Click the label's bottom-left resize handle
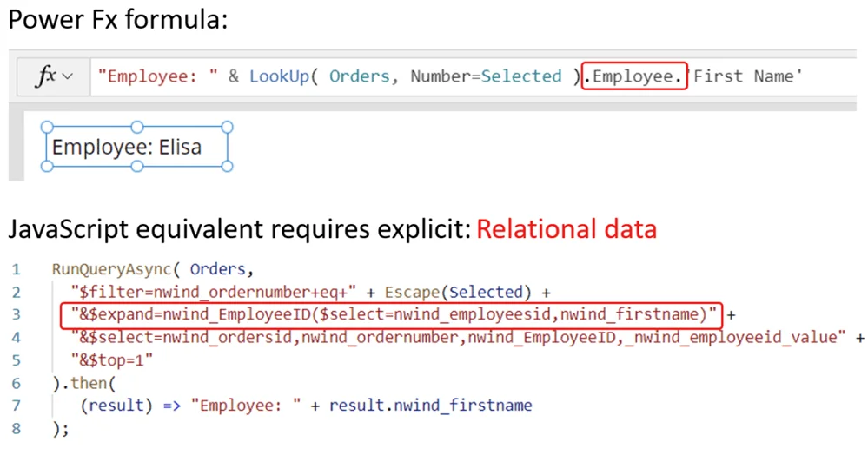Screen dimensions: 868x455 pyautogui.click(x=47, y=167)
